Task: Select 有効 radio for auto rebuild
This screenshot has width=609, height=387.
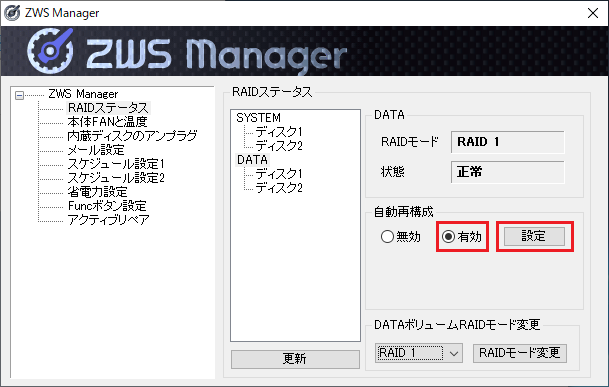Action: [x=462, y=236]
